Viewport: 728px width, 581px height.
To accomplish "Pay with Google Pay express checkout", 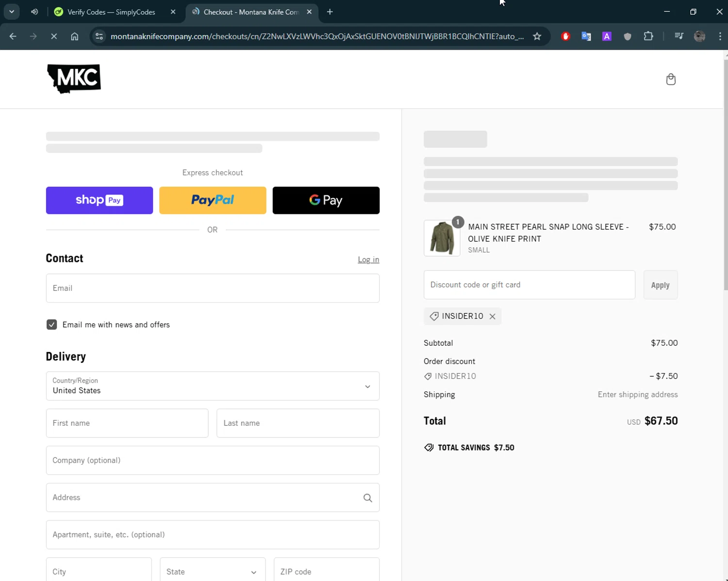I will pyautogui.click(x=326, y=200).
